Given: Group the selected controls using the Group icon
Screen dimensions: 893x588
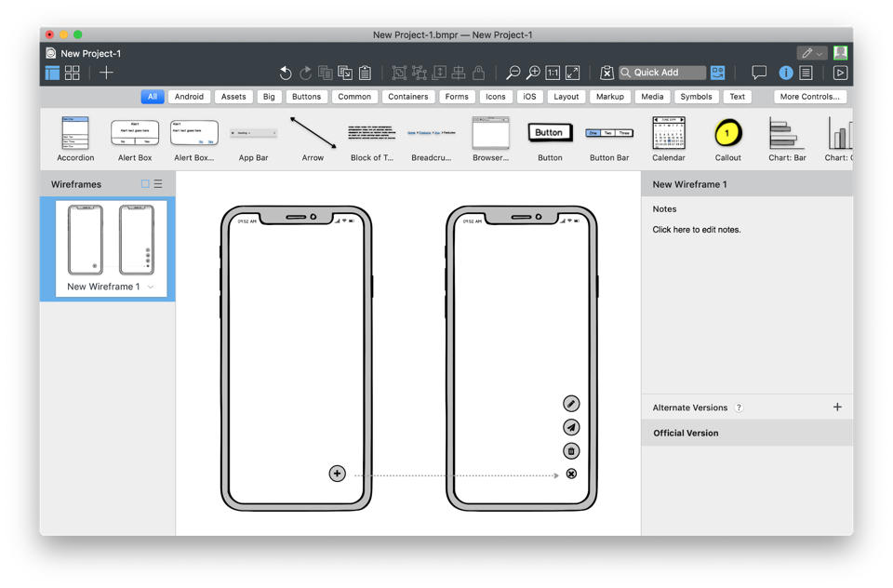Looking at the screenshot, I should [398, 72].
